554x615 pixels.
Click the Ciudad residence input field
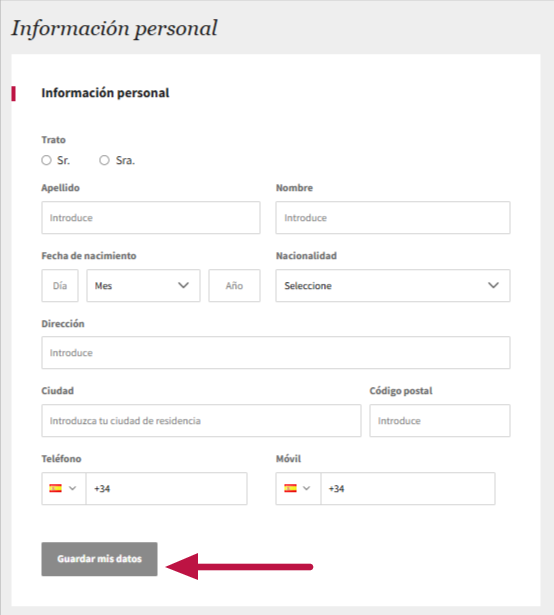coord(201,420)
